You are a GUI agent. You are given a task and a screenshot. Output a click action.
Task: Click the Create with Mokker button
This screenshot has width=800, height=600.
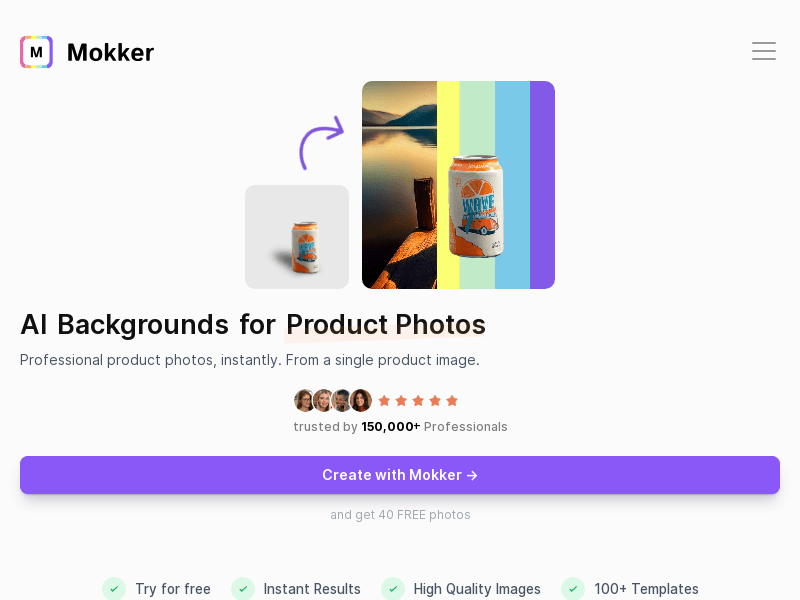400,475
